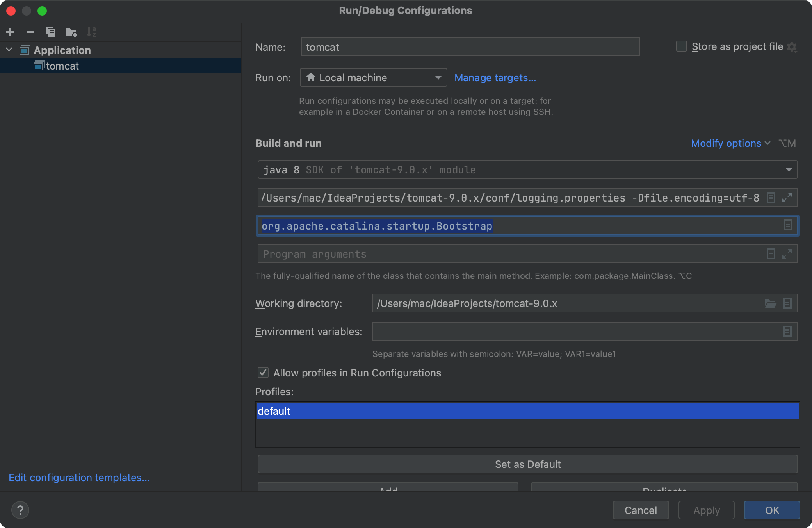Click the Add New Configuration plus icon
The height and width of the screenshot is (528, 812).
click(11, 32)
